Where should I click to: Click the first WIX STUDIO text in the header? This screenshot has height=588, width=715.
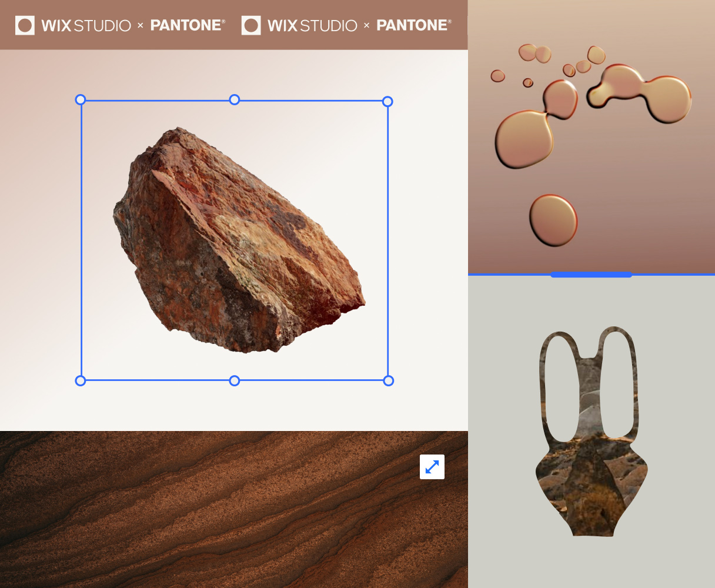pos(86,26)
